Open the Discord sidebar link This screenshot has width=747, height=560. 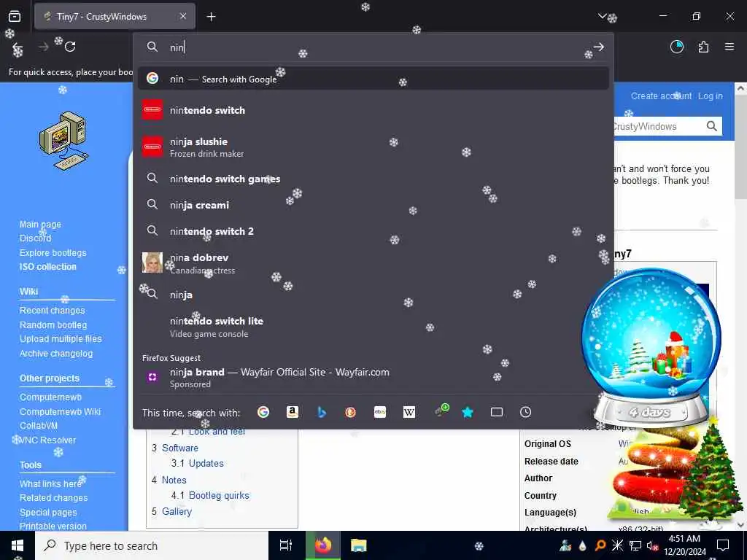pyautogui.click(x=35, y=238)
